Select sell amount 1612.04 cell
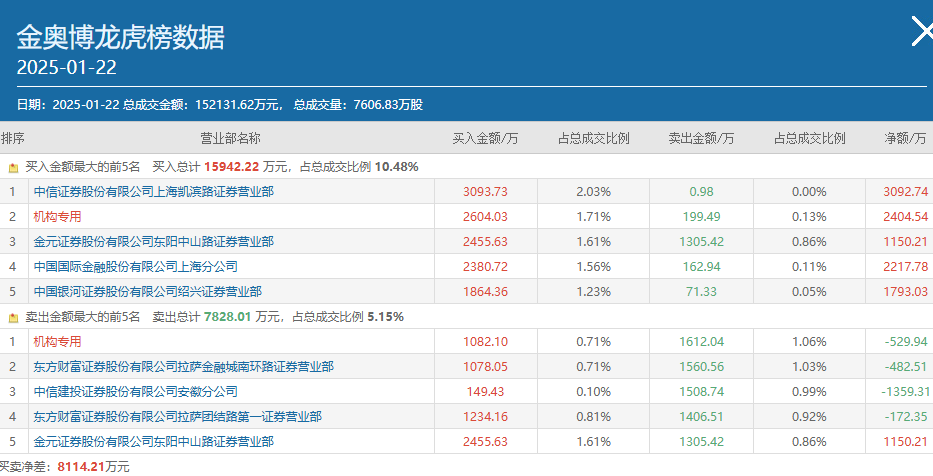 click(702, 342)
